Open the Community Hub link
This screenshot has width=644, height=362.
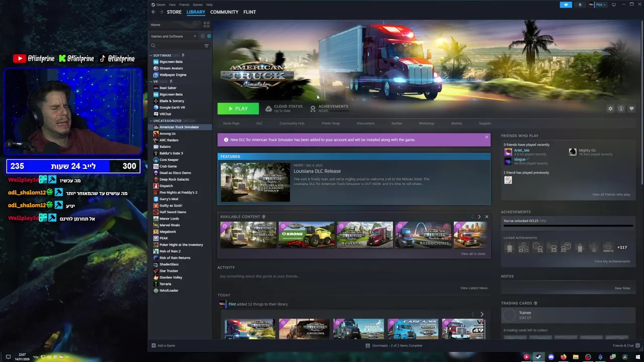point(292,123)
